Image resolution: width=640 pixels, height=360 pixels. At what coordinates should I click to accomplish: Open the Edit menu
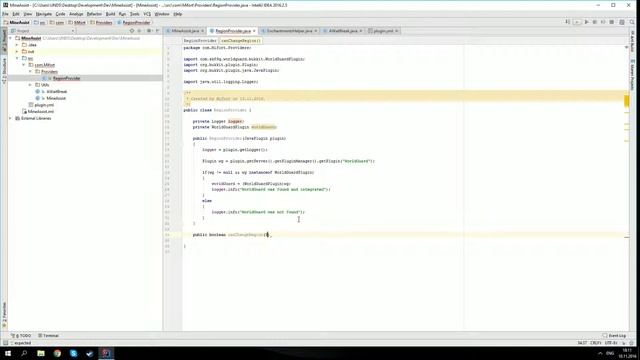16,14
